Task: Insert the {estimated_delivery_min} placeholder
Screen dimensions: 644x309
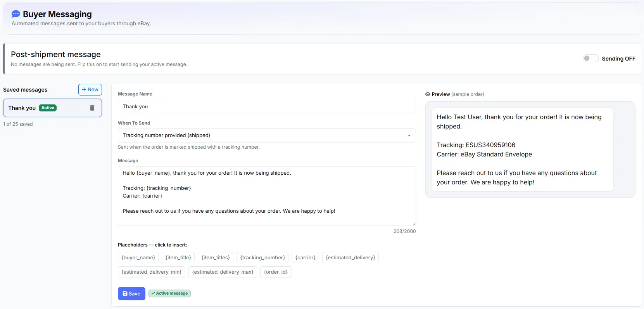Action: coord(152,272)
